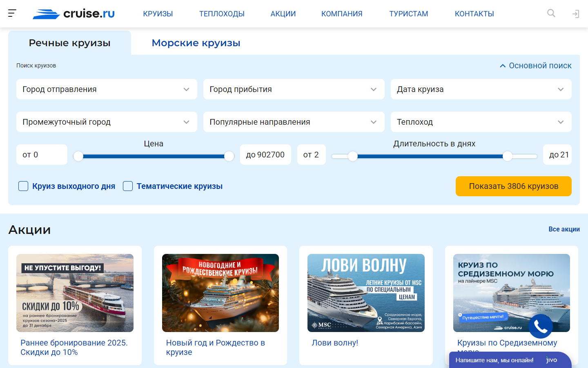Click the login door icon
This screenshot has height=368, width=588.
coord(576,14)
